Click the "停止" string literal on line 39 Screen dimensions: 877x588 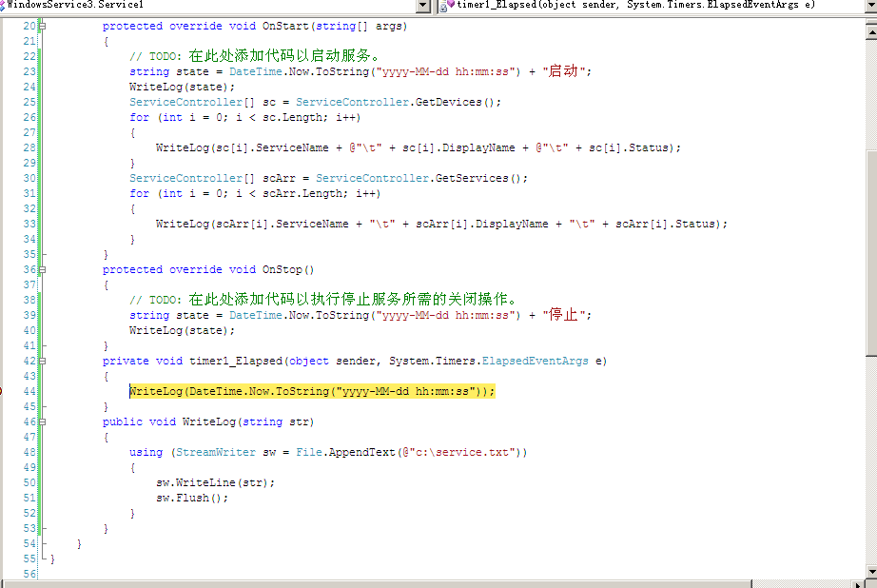click(x=564, y=314)
